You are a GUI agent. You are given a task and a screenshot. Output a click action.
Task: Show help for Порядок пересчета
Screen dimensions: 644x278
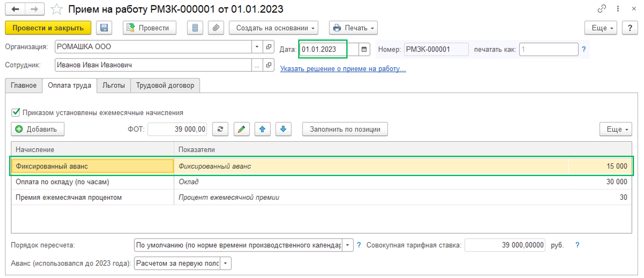point(359,245)
